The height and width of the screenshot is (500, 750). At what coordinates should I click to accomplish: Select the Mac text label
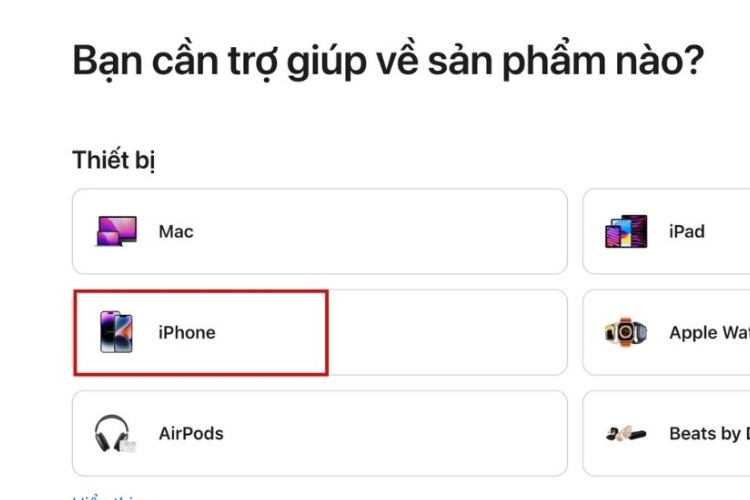(x=176, y=232)
